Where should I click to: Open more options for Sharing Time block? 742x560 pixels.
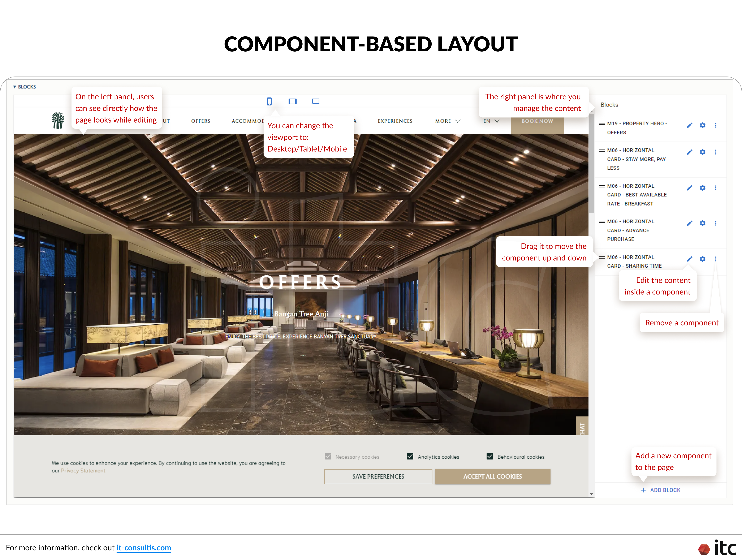coord(716,259)
